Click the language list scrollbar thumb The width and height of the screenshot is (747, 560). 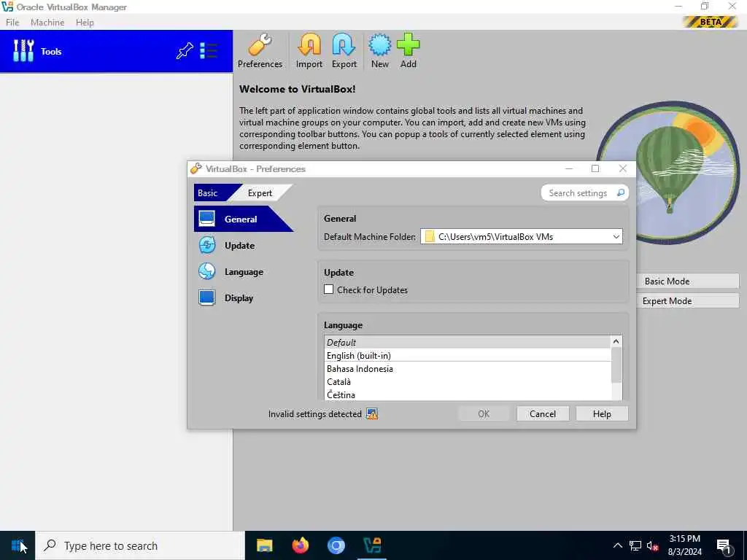616,365
